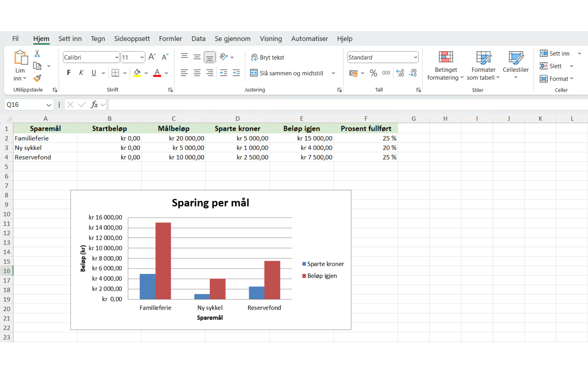Open the Calibri font name dropdown
The height and width of the screenshot is (392, 588).
[116, 57]
